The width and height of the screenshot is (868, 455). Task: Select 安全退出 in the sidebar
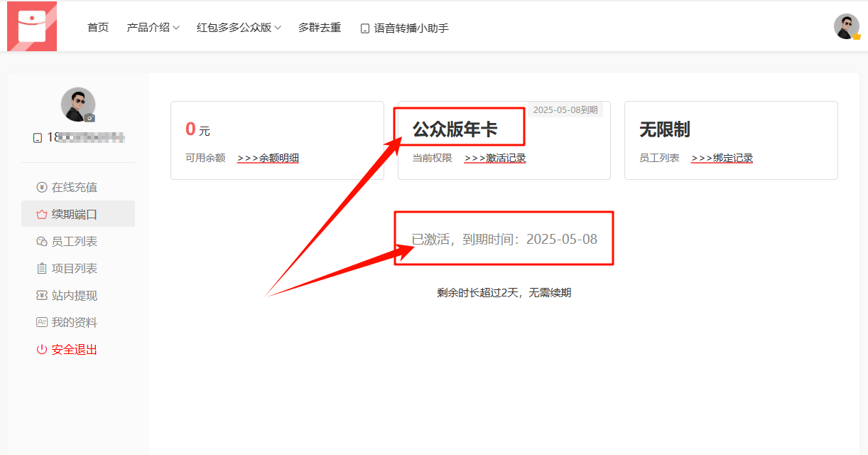click(x=74, y=350)
